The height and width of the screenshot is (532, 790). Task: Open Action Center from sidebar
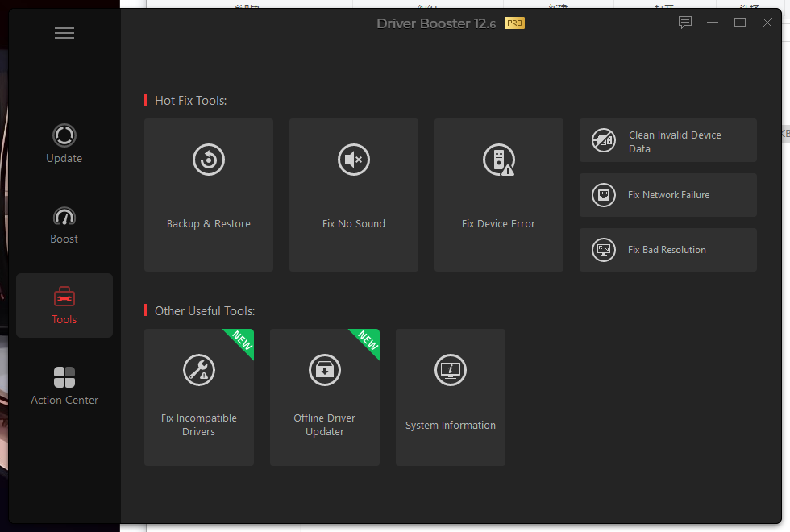[64, 386]
